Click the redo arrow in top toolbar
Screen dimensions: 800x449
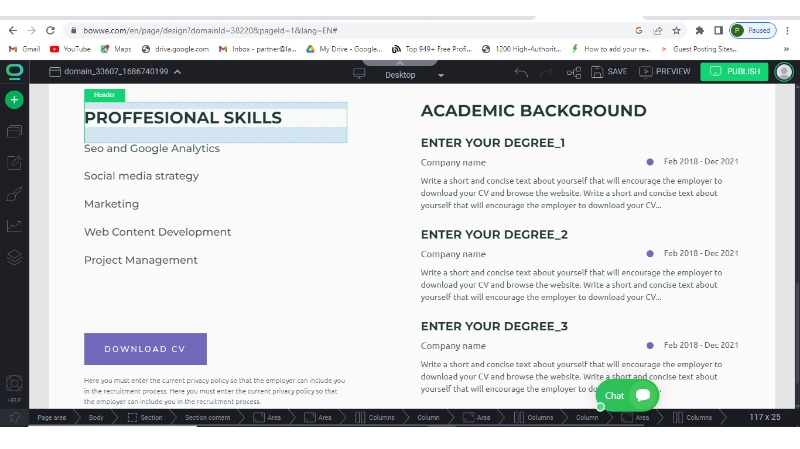pos(546,72)
